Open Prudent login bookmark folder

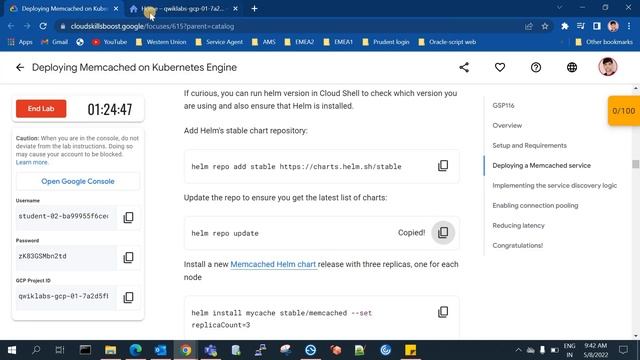pos(386,42)
